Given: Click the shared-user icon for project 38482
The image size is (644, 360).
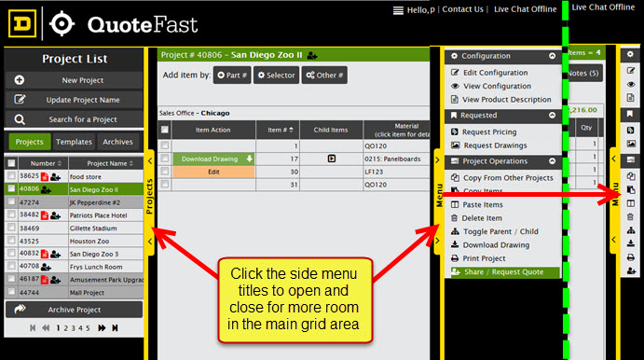Looking at the screenshot, I should 55,215.
